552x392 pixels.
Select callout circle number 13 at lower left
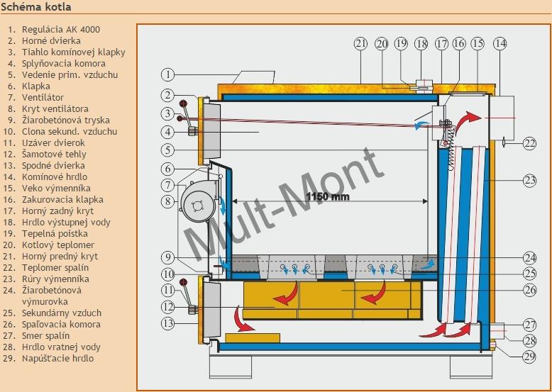click(167, 323)
